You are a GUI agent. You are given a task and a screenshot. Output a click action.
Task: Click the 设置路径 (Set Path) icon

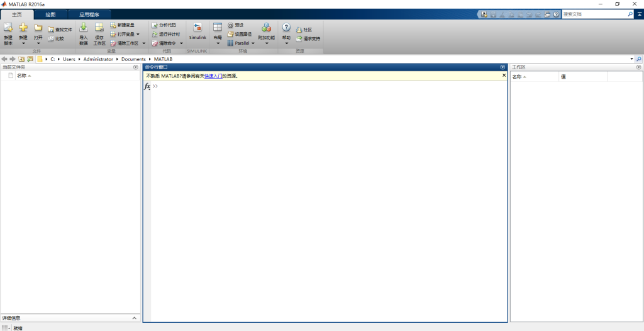(x=231, y=34)
